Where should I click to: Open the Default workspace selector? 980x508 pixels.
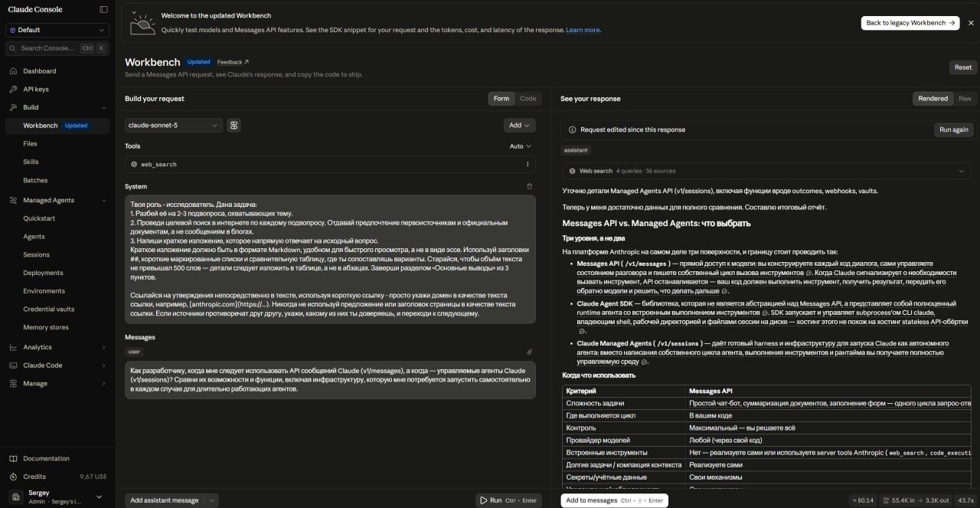pos(57,30)
